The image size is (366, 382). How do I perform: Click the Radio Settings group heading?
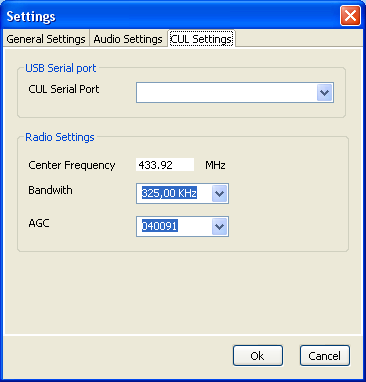click(60, 137)
